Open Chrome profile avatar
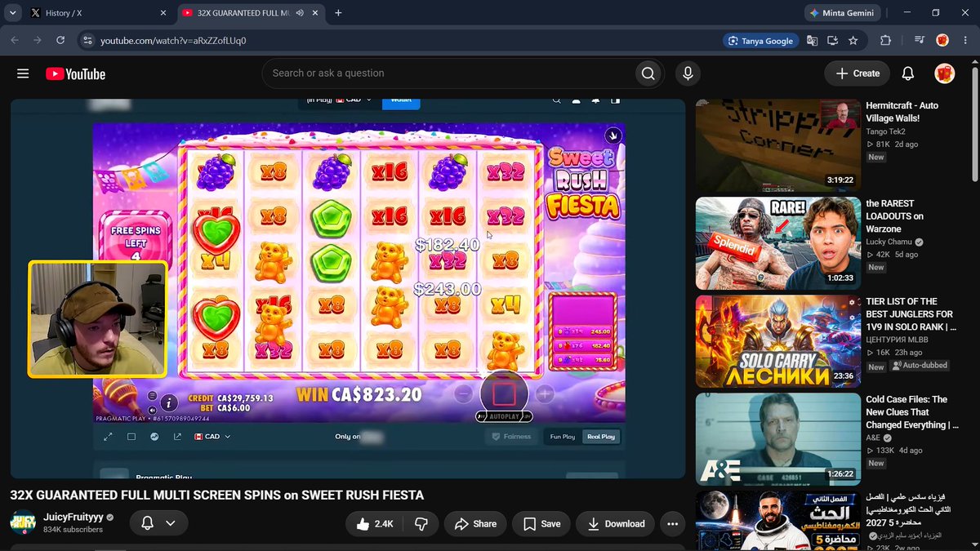The height and width of the screenshot is (551, 980). pos(942,40)
